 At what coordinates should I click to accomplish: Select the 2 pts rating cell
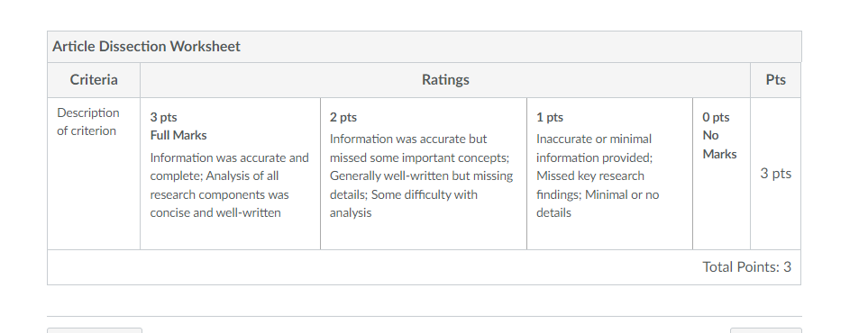click(424, 174)
